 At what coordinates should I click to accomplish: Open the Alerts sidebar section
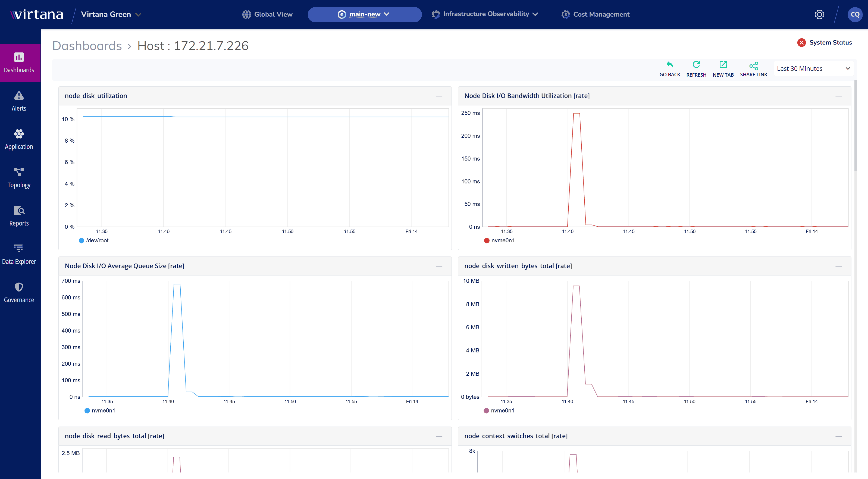pyautogui.click(x=19, y=101)
